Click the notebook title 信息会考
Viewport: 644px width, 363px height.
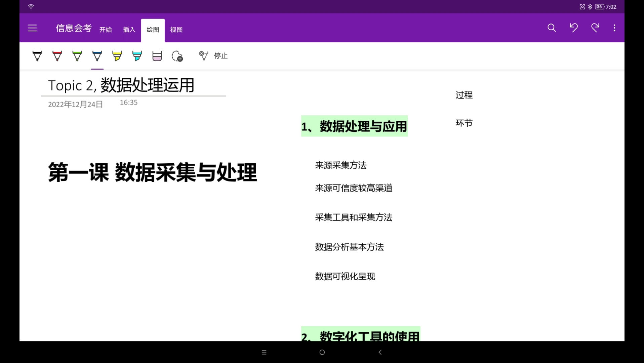click(74, 28)
